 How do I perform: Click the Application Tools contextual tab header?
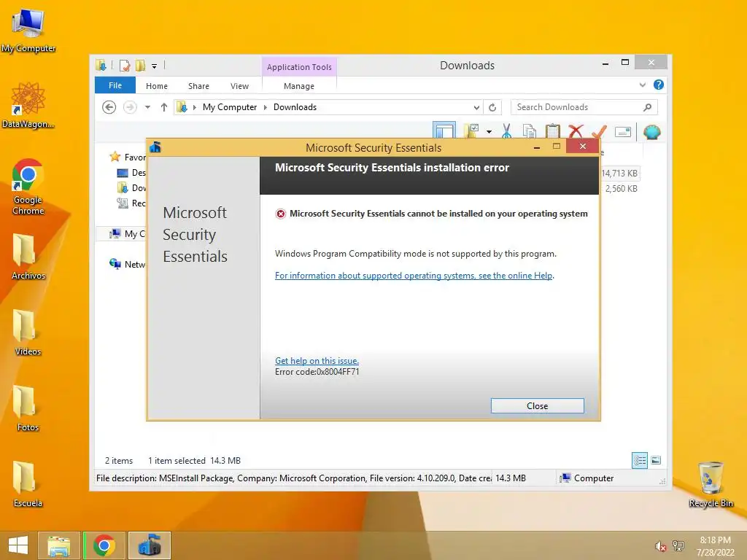coord(299,66)
